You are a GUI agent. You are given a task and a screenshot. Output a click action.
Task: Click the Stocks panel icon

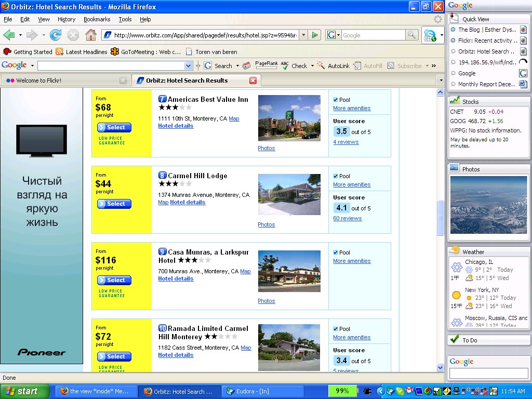454,101
